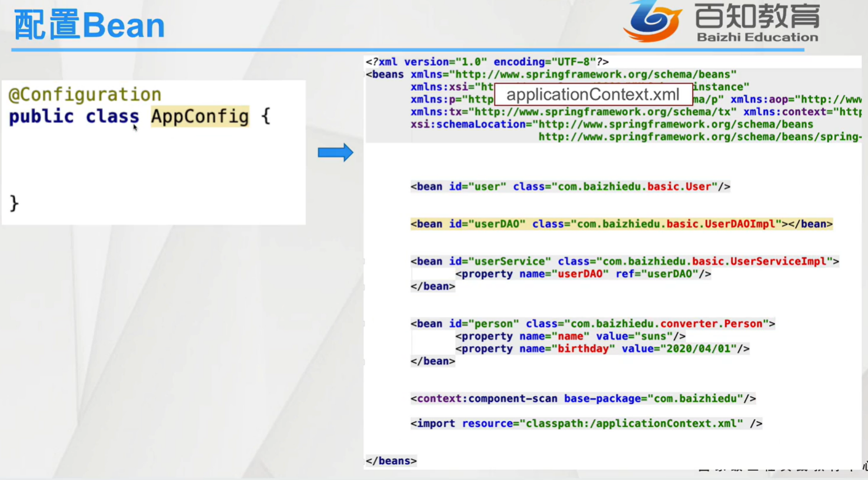This screenshot has height=480, width=868.
Task: Click the property ref="userDAO" line
Action: click(x=583, y=274)
